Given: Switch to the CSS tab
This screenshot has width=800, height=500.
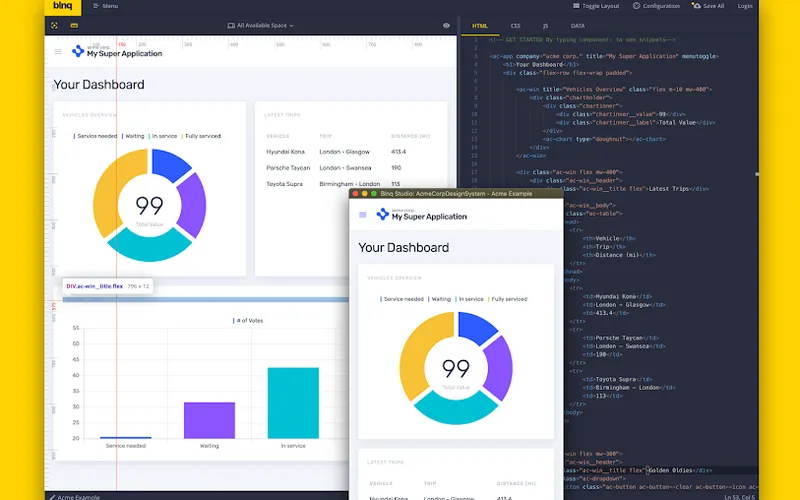Looking at the screenshot, I should 515,25.
